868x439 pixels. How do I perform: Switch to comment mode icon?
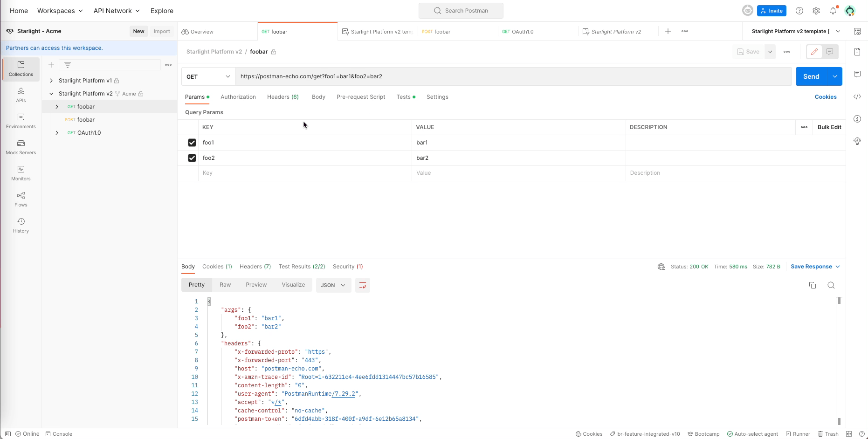click(x=830, y=52)
